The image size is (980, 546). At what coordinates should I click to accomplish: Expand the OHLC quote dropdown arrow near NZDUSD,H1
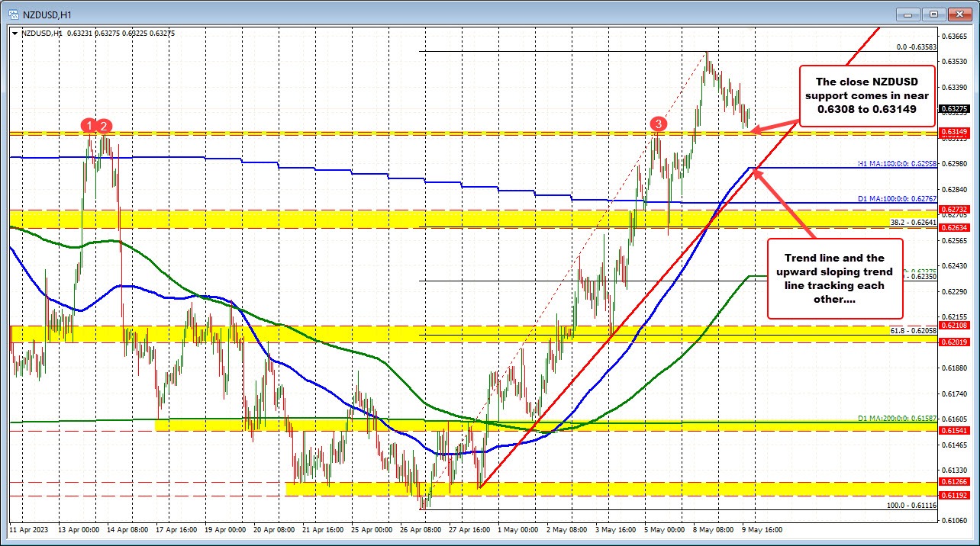14,33
